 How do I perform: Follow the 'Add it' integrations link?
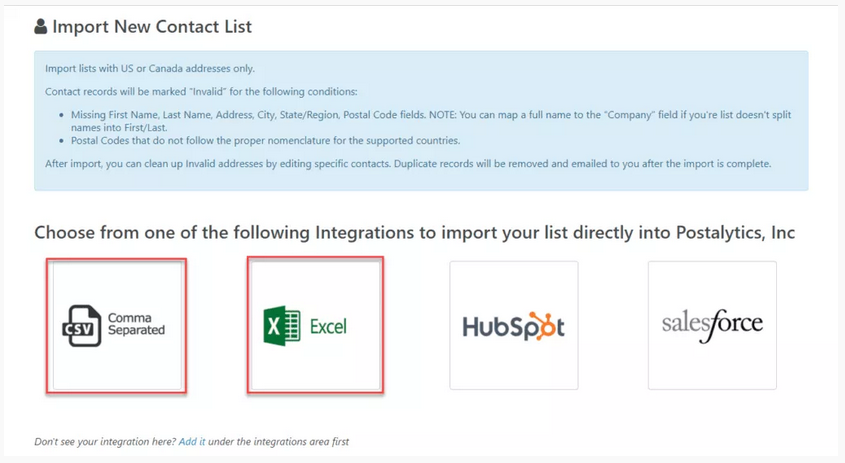192,441
